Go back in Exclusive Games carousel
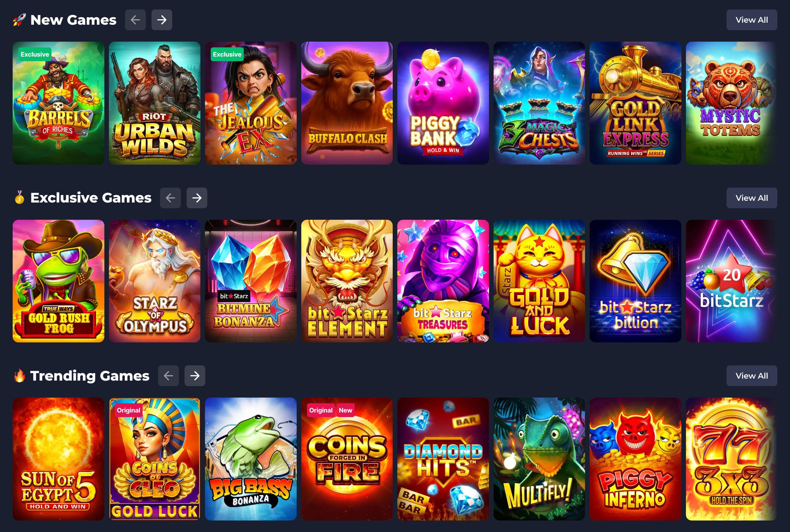This screenshot has width=790, height=532. [x=170, y=198]
